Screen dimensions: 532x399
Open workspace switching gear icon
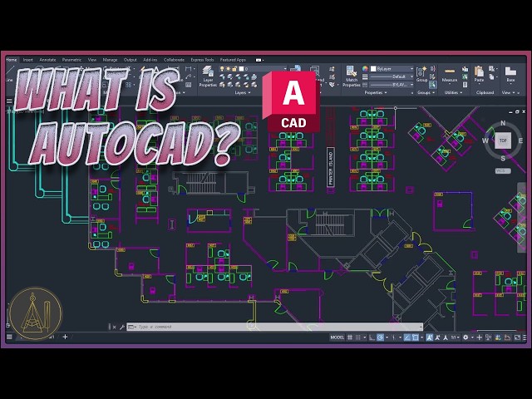click(465, 337)
